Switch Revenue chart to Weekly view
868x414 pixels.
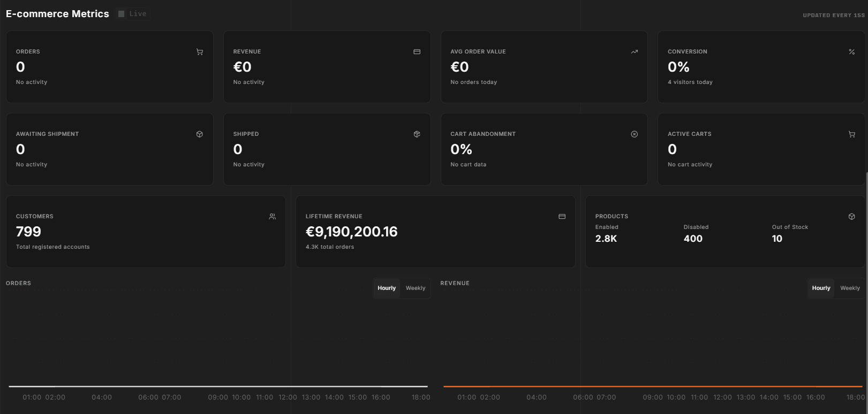pos(850,288)
